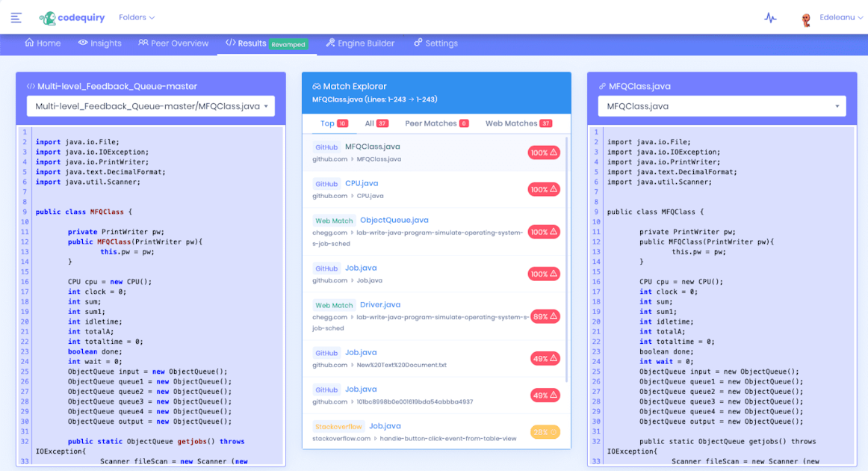This screenshot has width=868, height=471.
Task: Open the MFQClass.java file selector dropdown
Action: pyautogui.click(x=721, y=106)
